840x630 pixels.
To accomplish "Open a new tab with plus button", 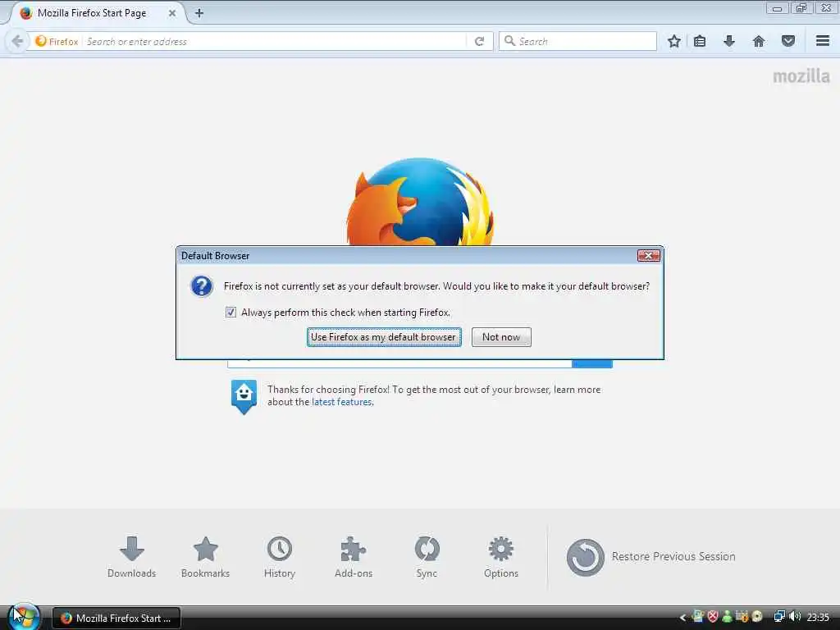I will (x=199, y=13).
